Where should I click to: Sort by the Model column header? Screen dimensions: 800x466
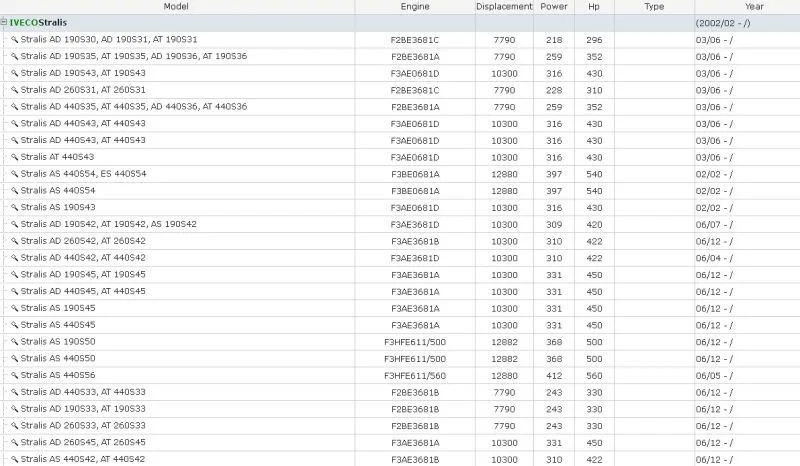(176, 7)
